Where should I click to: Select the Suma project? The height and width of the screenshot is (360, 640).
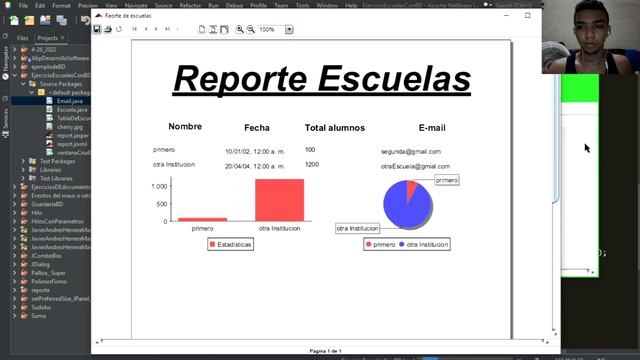click(x=38, y=316)
